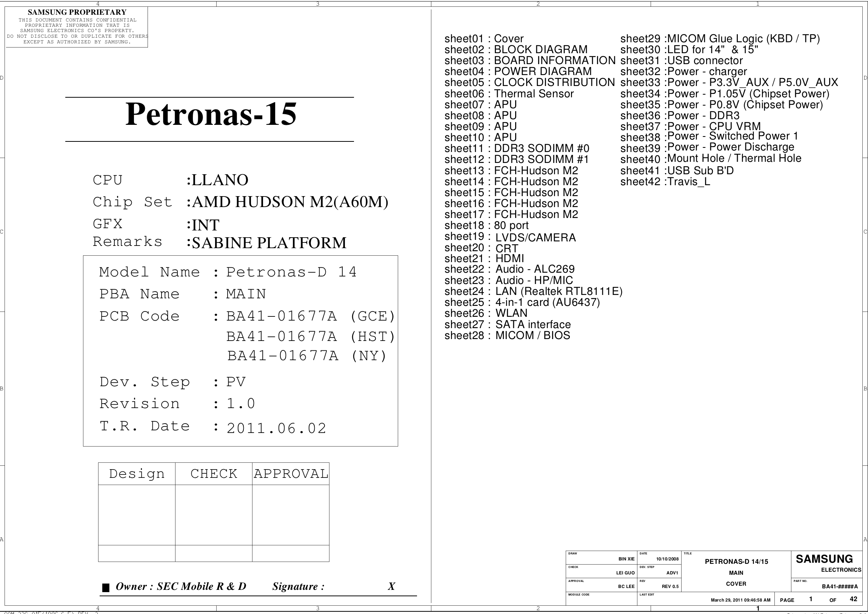Image resolution: width=868 pixels, height=614 pixels.
Task: Open sheet05 CLOCK DISTRIBUTION entry
Action: [x=529, y=83]
